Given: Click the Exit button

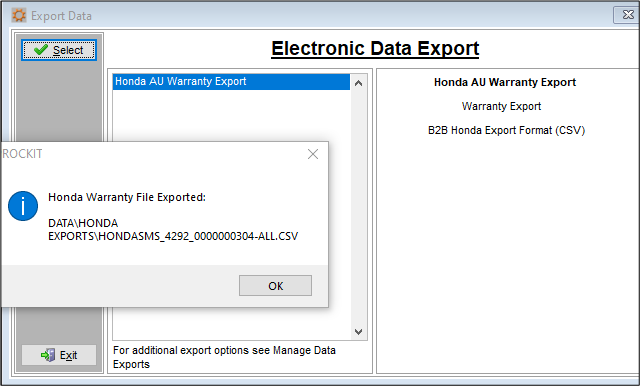Looking at the screenshot, I should click(59, 355).
